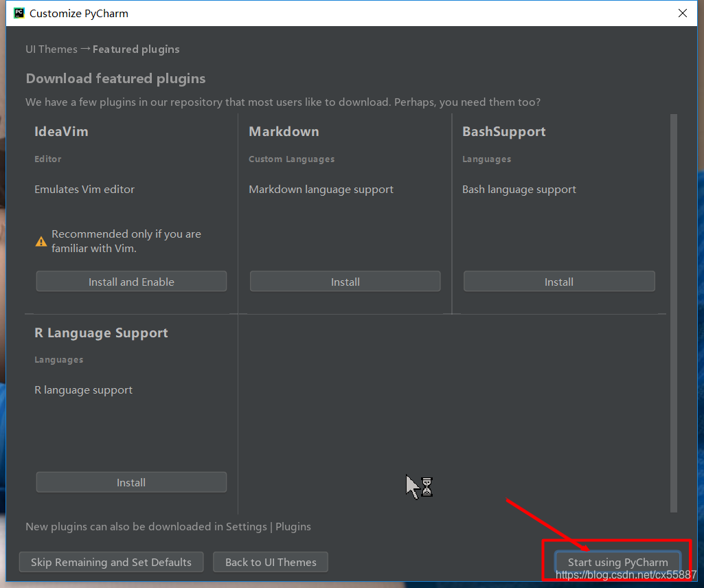Click 'Languages' label under R Language Support

click(59, 360)
